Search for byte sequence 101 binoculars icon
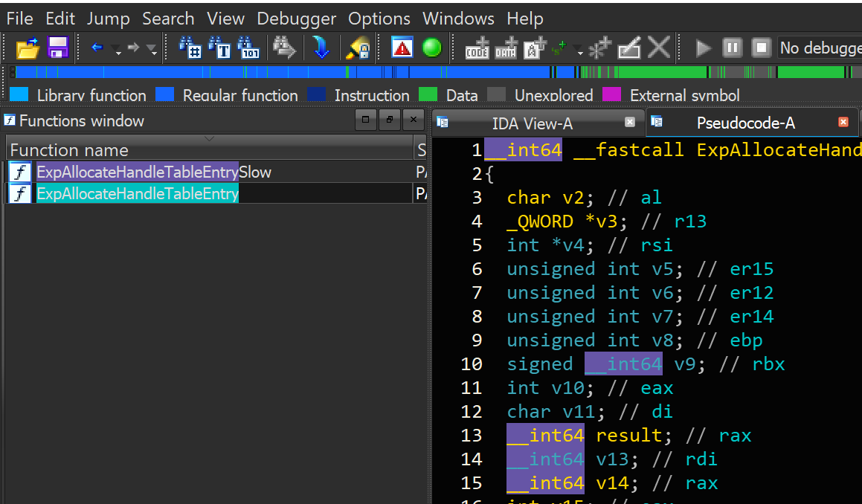 pyautogui.click(x=248, y=48)
